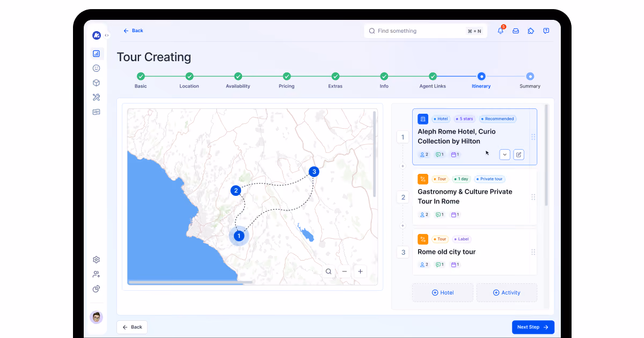Grab the Gastronomy & Culture tour drag handle

(x=533, y=197)
